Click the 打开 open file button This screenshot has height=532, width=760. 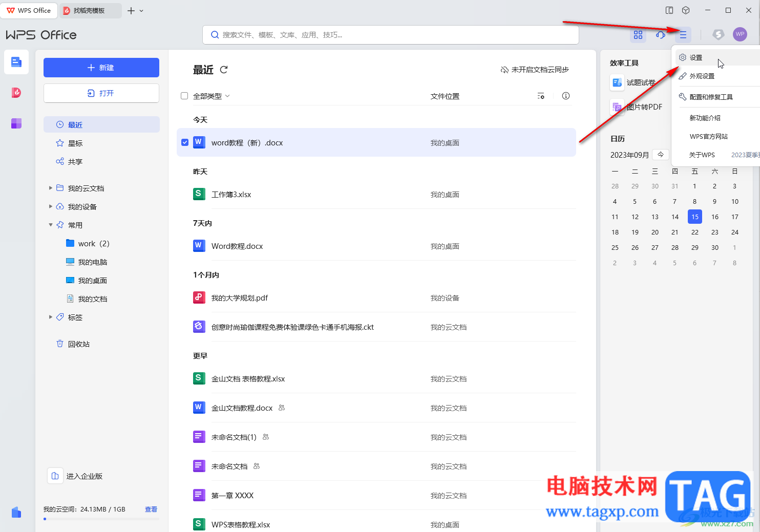[x=101, y=93]
